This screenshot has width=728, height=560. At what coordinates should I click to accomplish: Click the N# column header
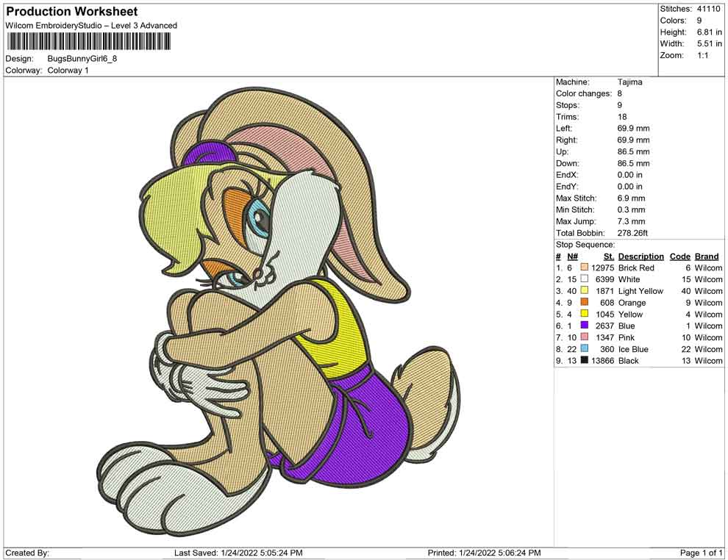572,256
